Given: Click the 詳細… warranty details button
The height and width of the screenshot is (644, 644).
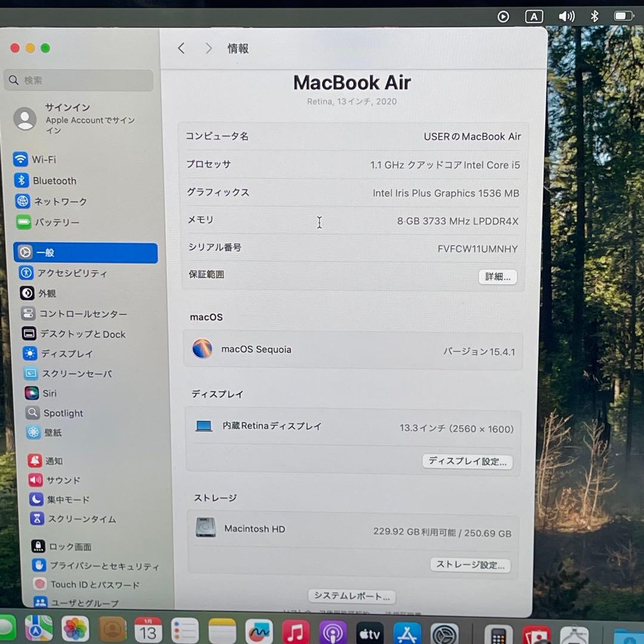Looking at the screenshot, I should [497, 277].
